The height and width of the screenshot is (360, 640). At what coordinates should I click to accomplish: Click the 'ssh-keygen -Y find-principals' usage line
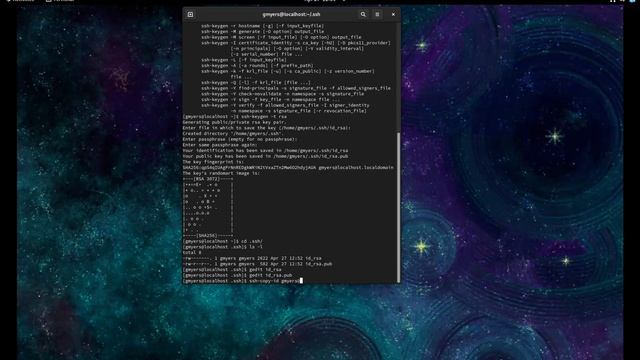[x=296, y=89]
